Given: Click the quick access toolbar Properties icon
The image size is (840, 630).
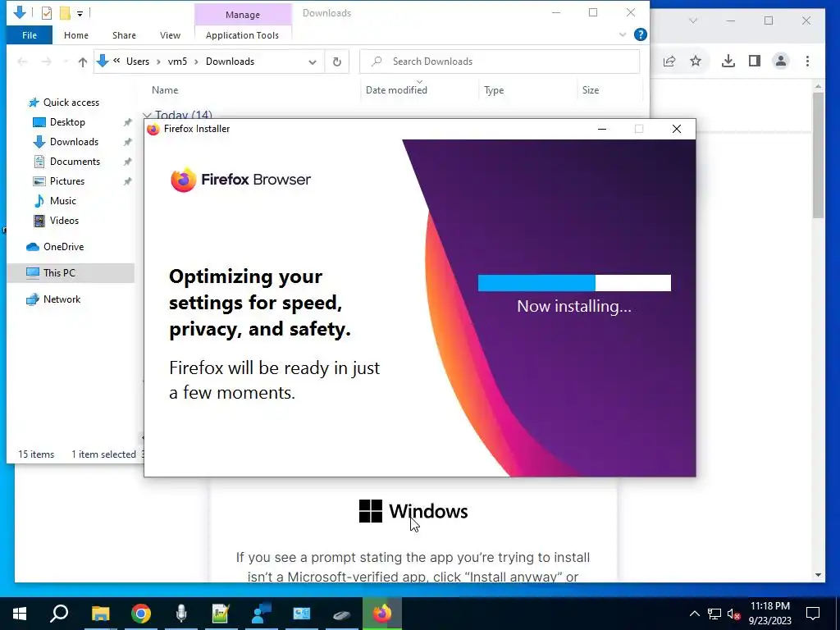Looking at the screenshot, I should click(47, 13).
